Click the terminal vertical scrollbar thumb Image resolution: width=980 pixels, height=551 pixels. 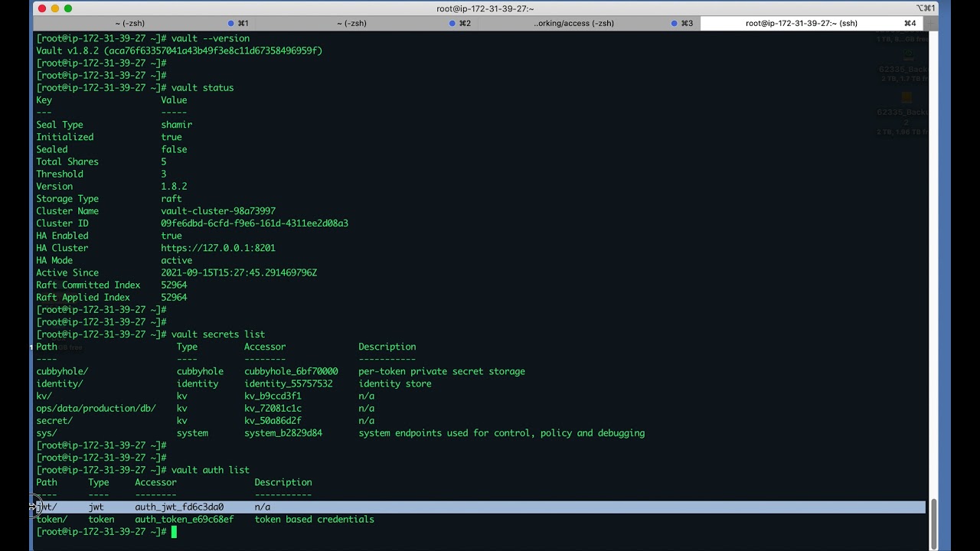[x=933, y=523]
